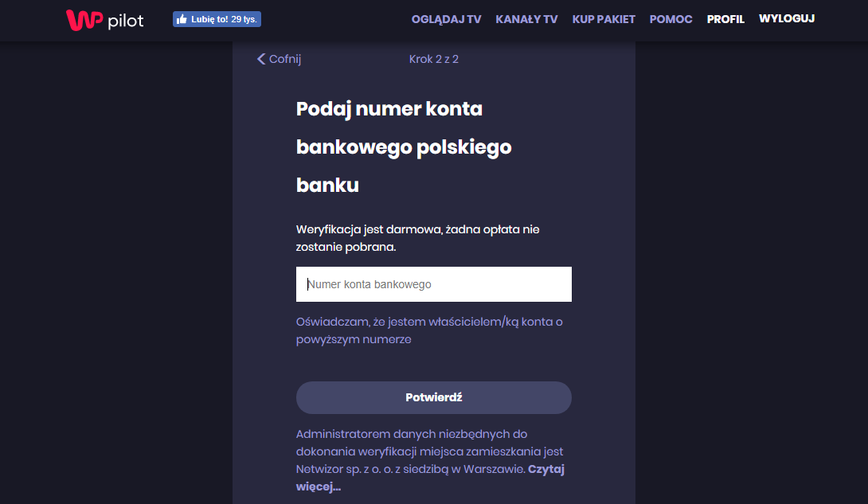Click the "Lubię to!" like text
The width and height of the screenshot is (868, 504).
(209, 19)
